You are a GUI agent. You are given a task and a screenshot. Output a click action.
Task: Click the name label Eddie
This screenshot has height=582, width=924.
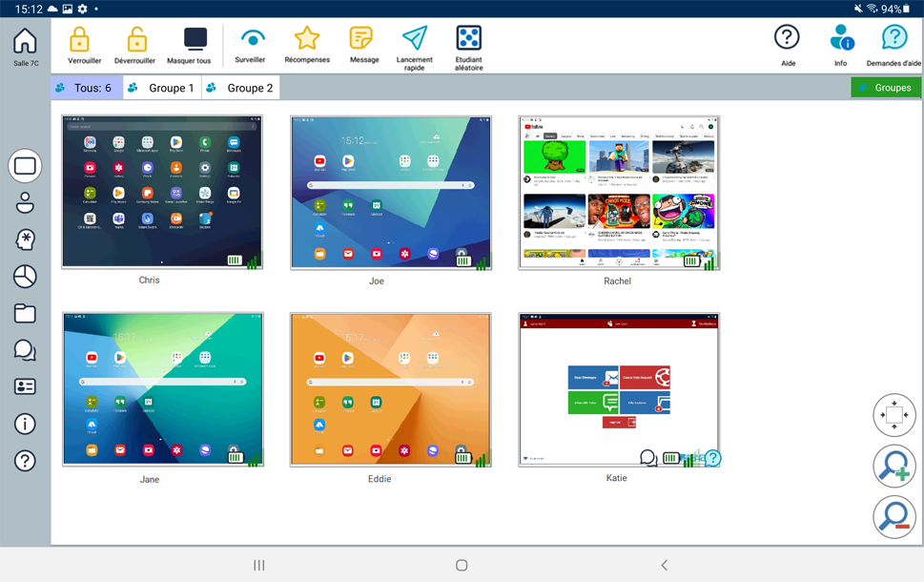click(380, 479)
